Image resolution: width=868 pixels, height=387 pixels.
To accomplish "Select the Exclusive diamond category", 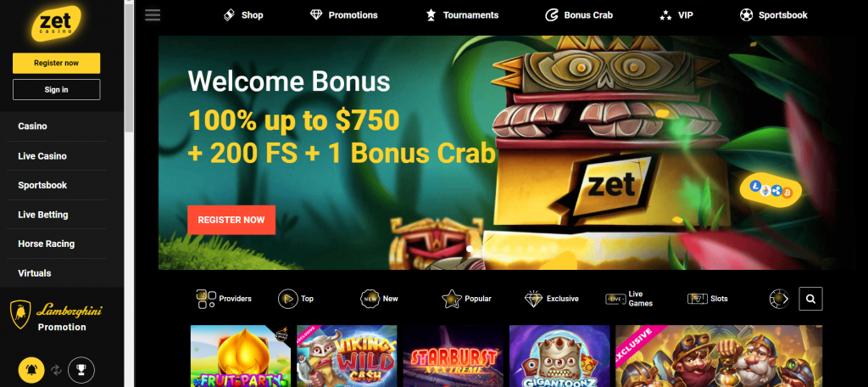I will [551, 299].
